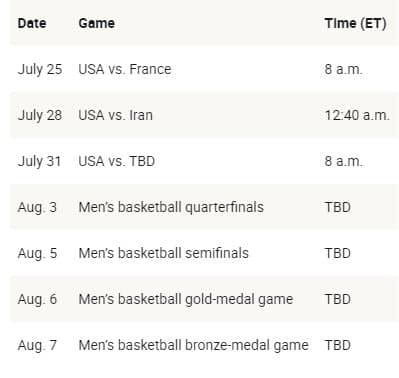The width and height of the screenshot is (399, 378).
Task: Click Men's basketball gold-medal game text
Action: click(186, 299)
